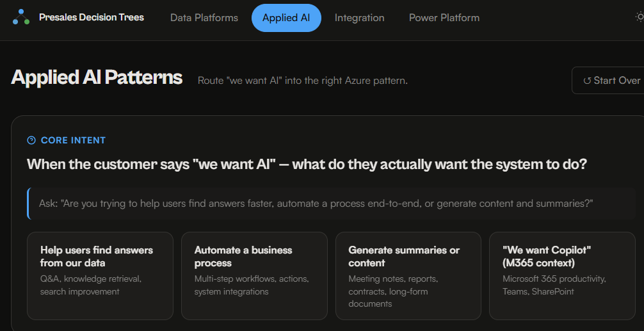The height and width of the screenshot is (331, 644).
Task: Click the Presales Decision Trees logo icon
Action: [x=21, y=17]
